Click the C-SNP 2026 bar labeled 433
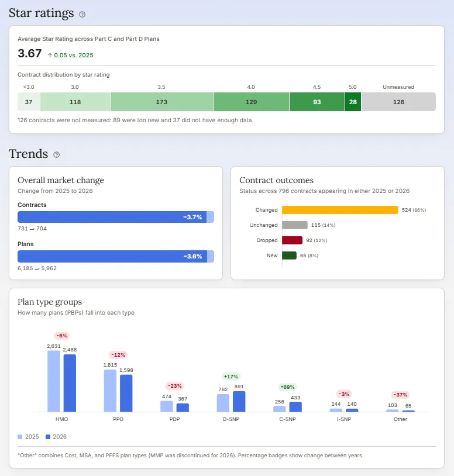Screen dimensions: 454x476 click(295, 407)
